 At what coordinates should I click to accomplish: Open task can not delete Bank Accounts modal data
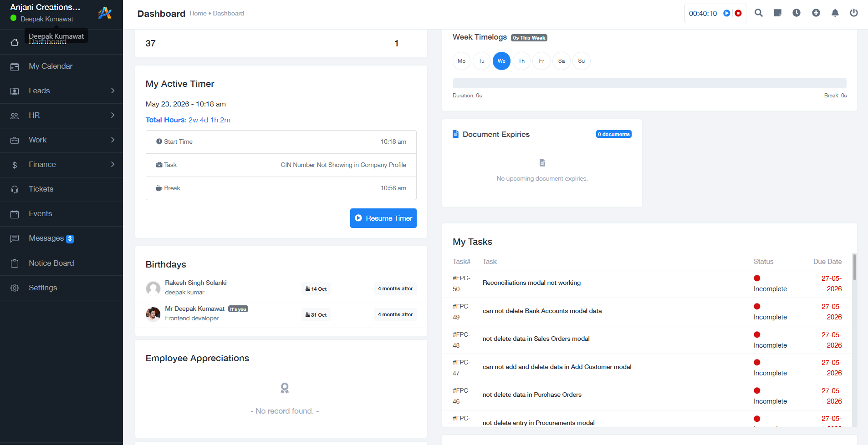pyautogui.click(x=542, y=311)
